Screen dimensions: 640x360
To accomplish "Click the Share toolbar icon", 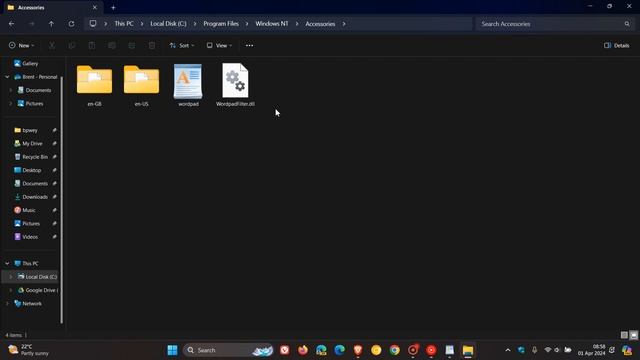I will [132, 45].
